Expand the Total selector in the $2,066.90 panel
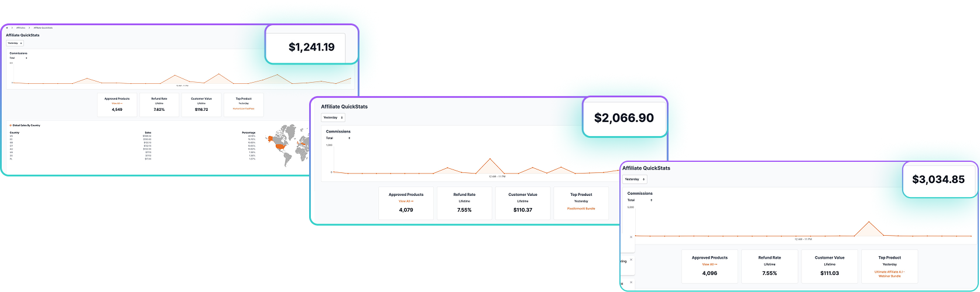The image size is (980, 292). tap(338, 138)
